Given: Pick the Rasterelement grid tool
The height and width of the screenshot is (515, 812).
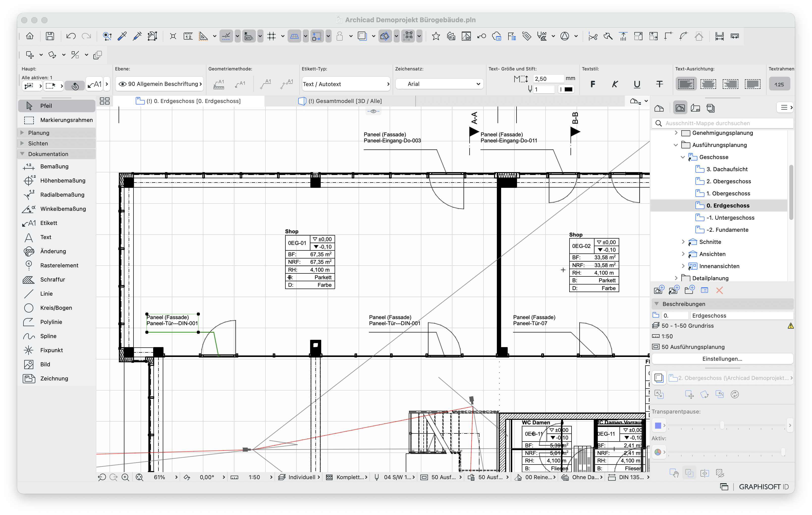Looking at the screenshot, I should [x=57, y=266].
